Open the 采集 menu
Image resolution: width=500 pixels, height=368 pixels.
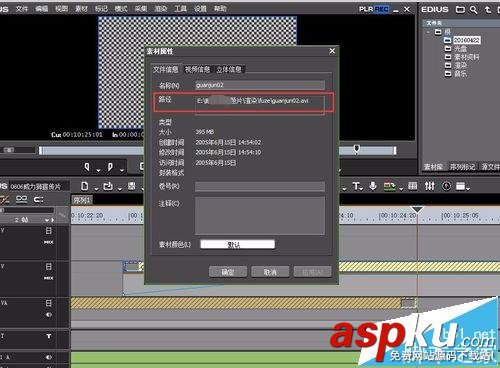(141, 9)
